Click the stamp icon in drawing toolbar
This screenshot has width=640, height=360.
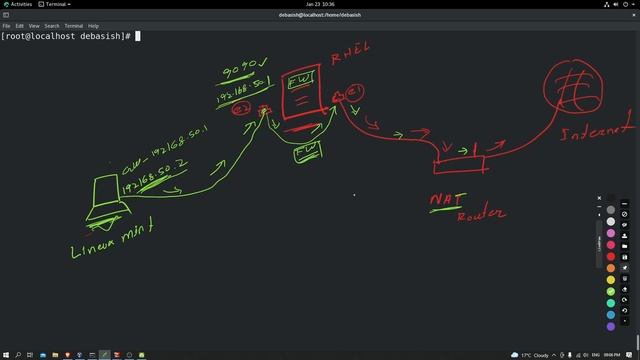[x=624, y=236]
